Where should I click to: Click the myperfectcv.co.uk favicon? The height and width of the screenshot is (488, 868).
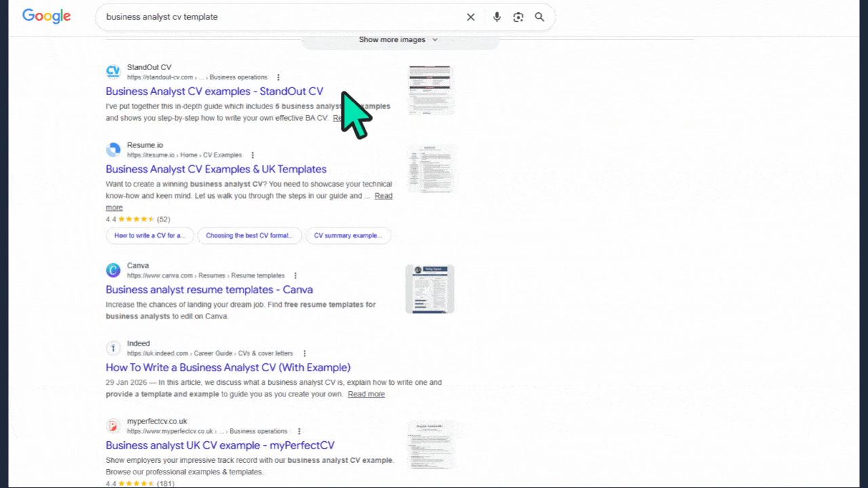pyautogui.click(x=113, y=426)
